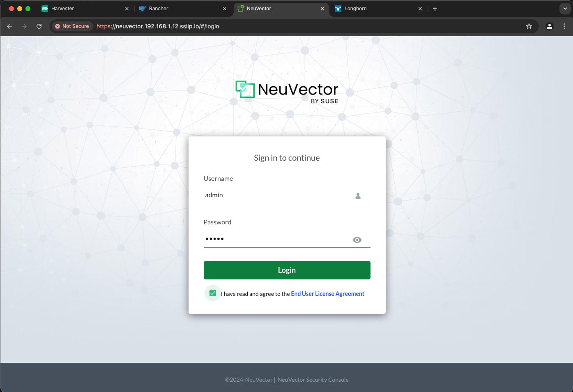
Task: Bookmark this page with the star icon
Action: tap(529, 26)
